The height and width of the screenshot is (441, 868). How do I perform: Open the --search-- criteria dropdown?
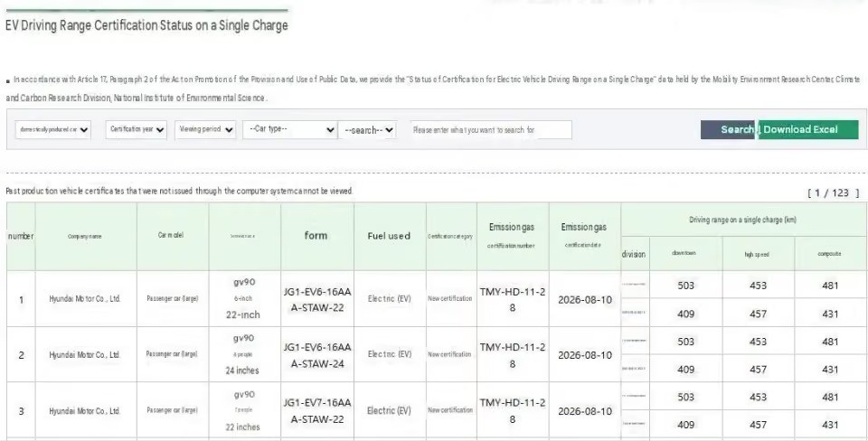tap(368, 130)
